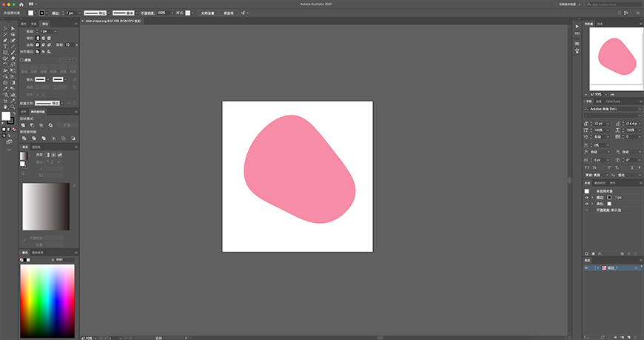
Task: Click the 文档设置 button
Action: click(x=207, y=13)
